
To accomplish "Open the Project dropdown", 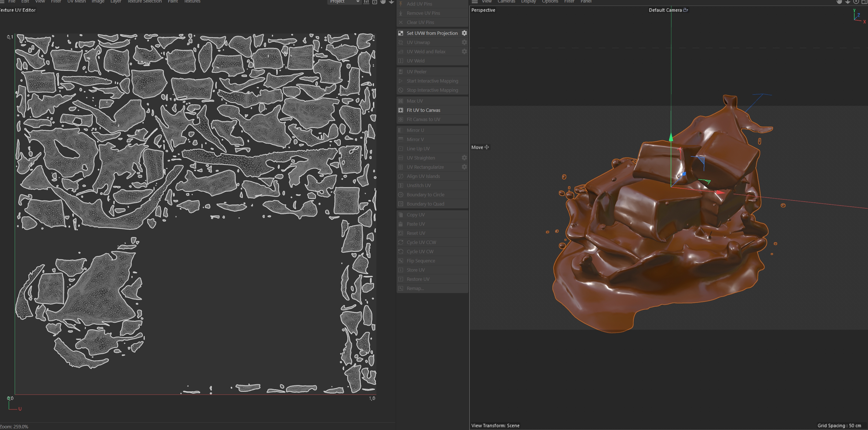I will (x=344, y=2).
